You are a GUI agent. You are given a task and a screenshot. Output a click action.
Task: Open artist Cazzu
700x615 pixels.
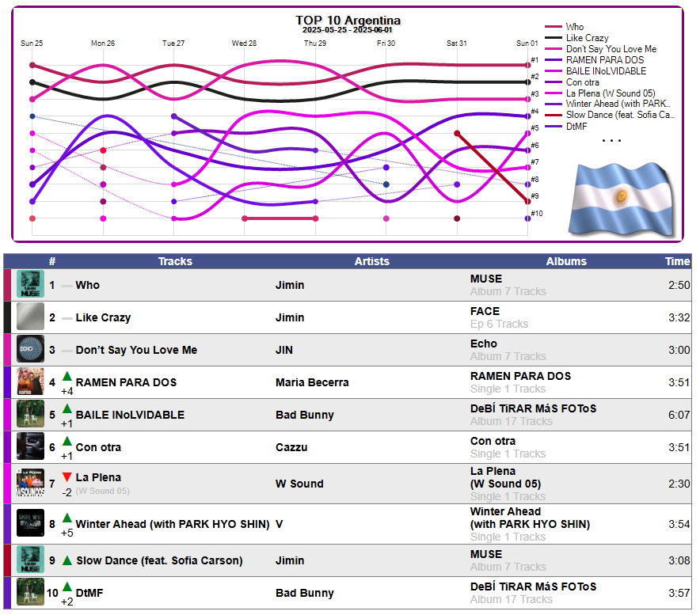291,447
